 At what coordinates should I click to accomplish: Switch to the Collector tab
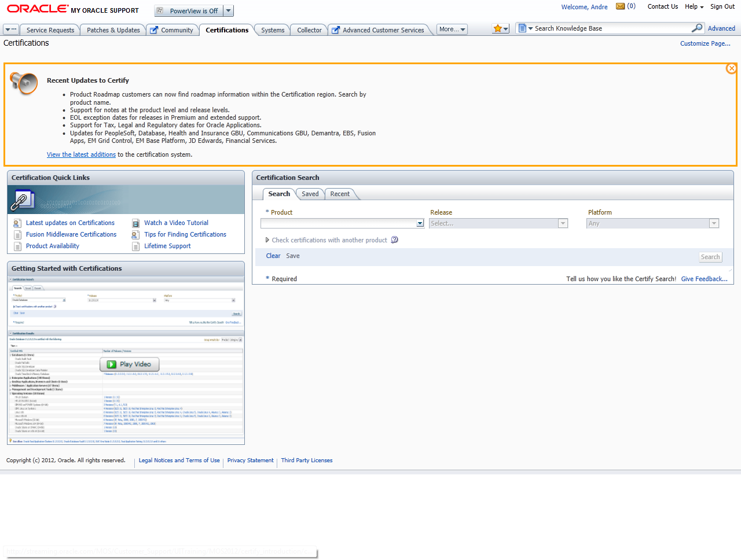click(309, 30)
